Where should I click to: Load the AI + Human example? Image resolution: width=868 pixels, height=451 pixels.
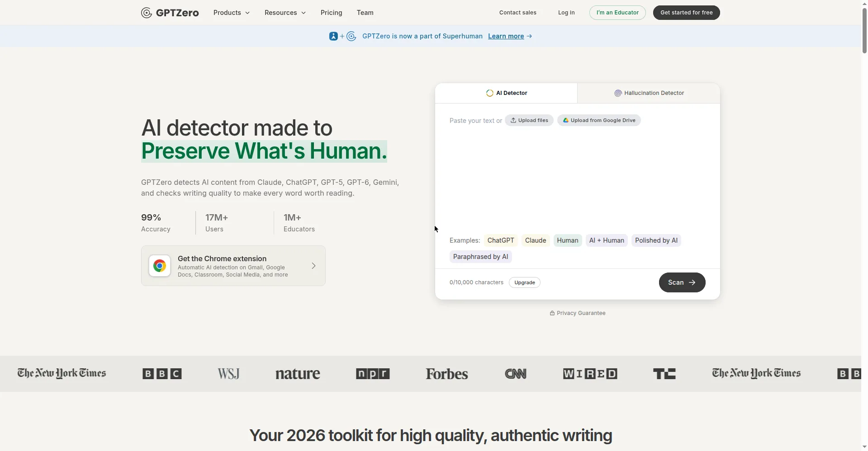point(607,240)
